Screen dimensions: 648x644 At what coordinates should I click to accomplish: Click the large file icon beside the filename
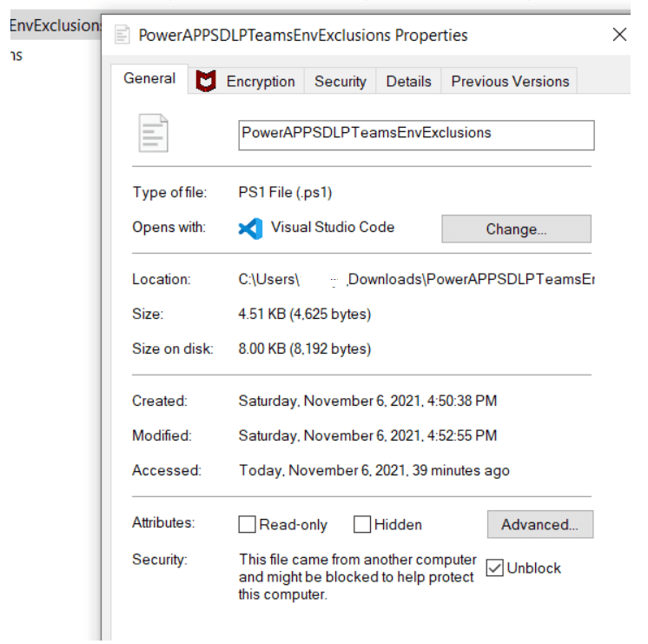[153, 134]
